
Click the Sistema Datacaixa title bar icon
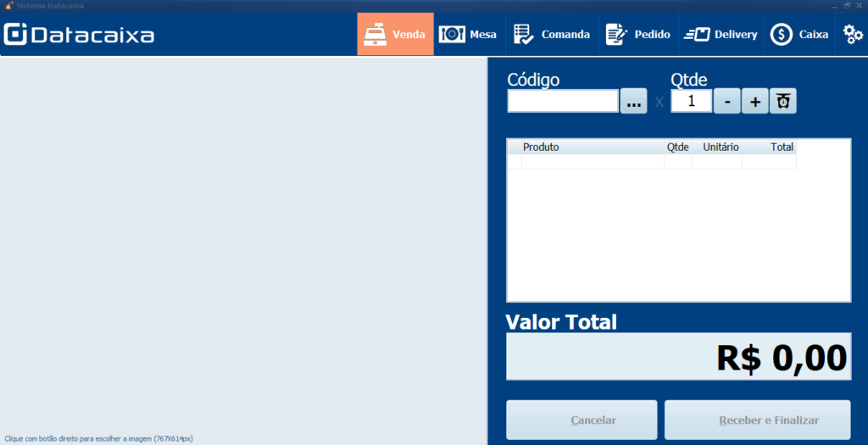point(8,6)
